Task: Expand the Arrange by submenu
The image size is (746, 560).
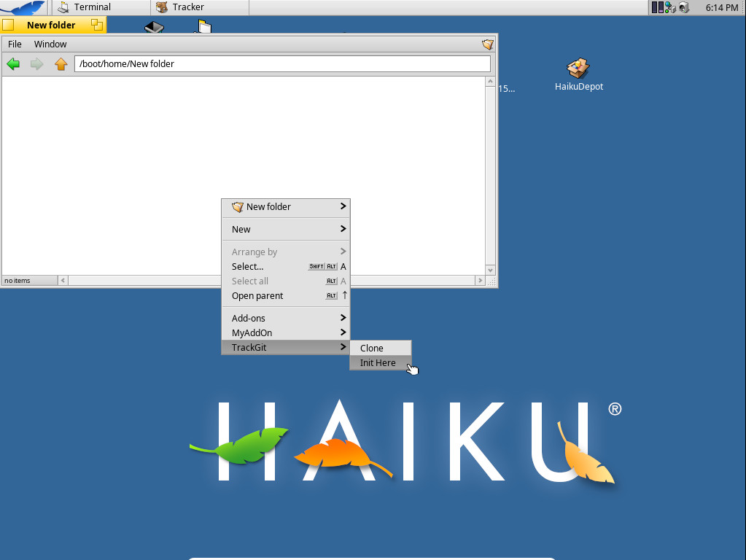Action: (x=286, y=252)
